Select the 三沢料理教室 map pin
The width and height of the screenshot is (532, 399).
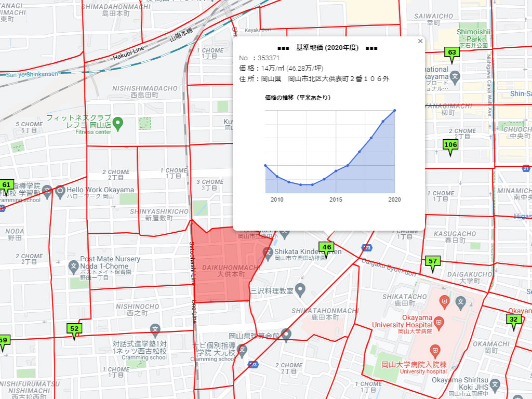300,289
